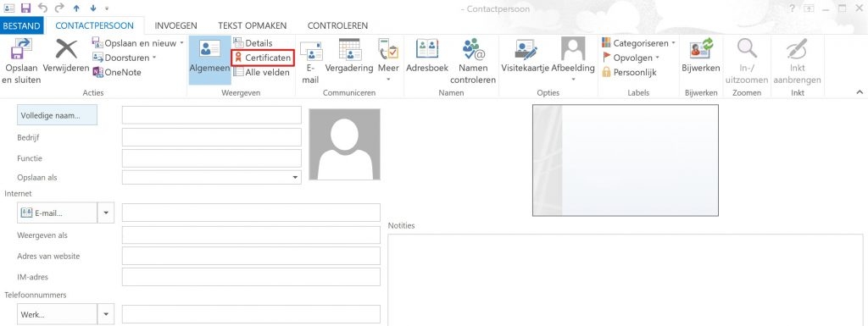The height and width of the screenshot is (326, 868).
Task: Click contact icon in title bar
Action: pos(9,8)
